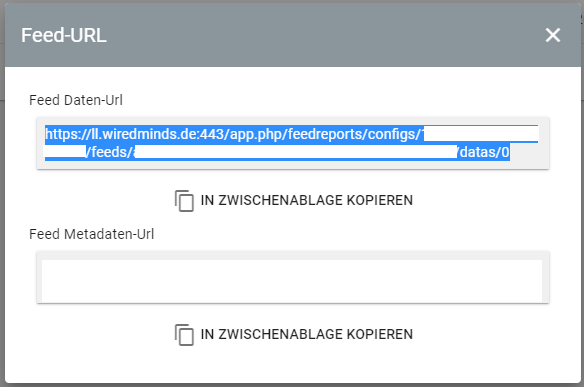The height and width of the screenshot is (387, 584).
Task: Click the 'Feed Daten-Url' label
Action: pyautogui.click(x=76, y=100)
